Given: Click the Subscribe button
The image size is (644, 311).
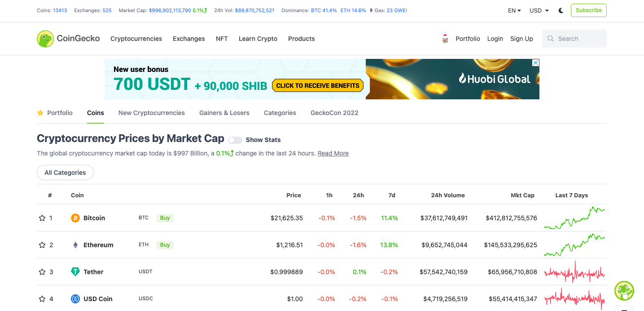Looking at the screenshot, I should click(588, 10).
